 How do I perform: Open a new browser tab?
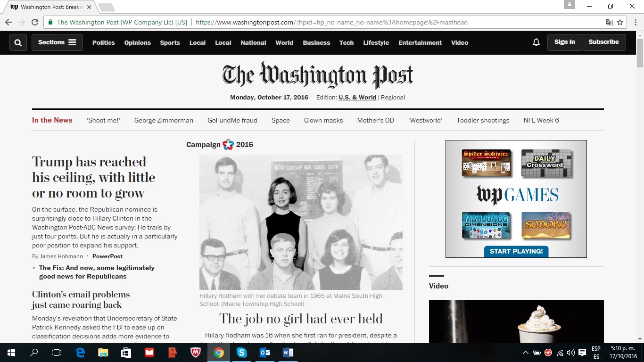click(107, 8)
